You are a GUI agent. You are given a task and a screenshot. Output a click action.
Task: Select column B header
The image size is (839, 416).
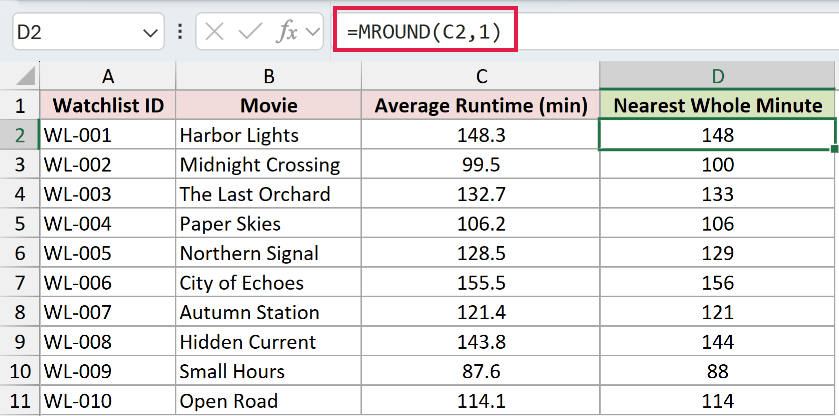click(269, 77)
